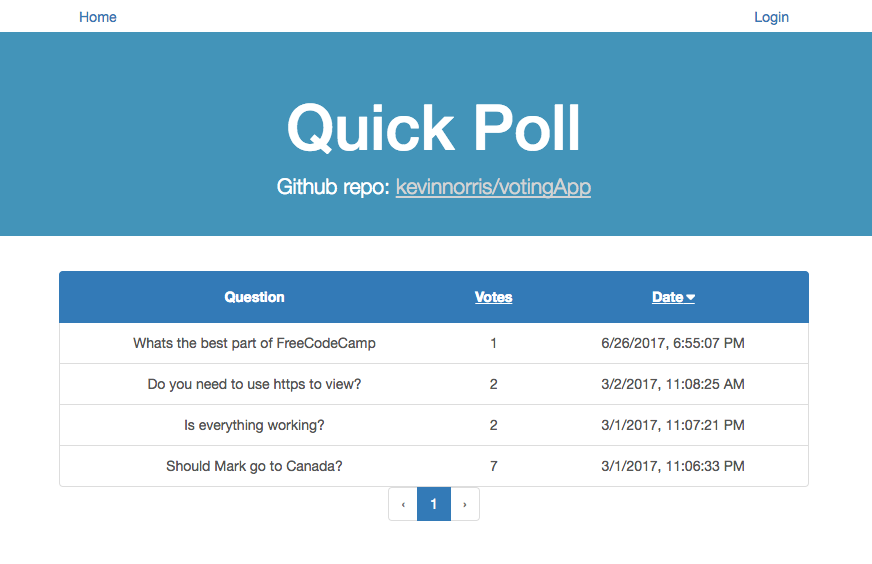Click the 3/1/2017, 11:07:21 PM date cell

coord(673,425)
